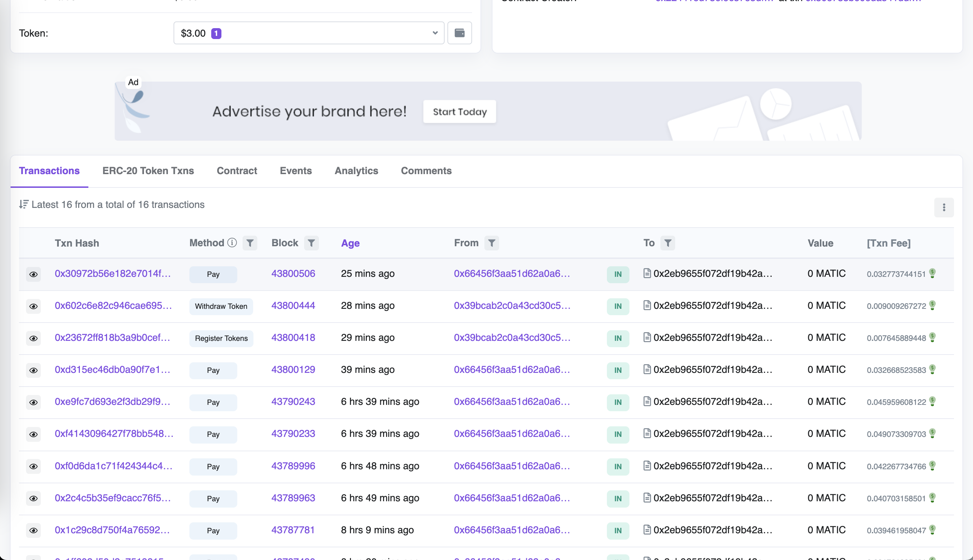The width and height of the screenshot is (973, 560).
Task: Click the wallet icon beside Token dropdown
Action: point(459,33)
